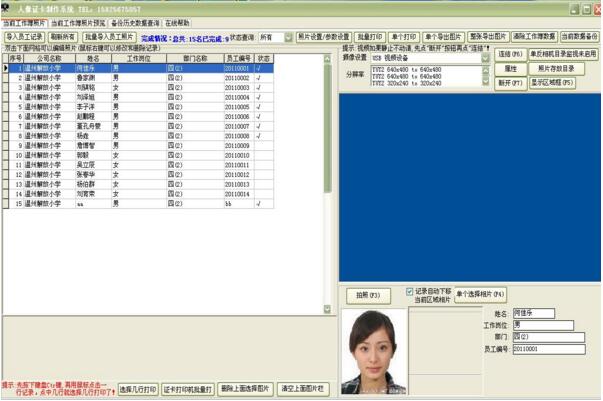Click the 导入员工记录 button
603x401 pixels.
23,36
